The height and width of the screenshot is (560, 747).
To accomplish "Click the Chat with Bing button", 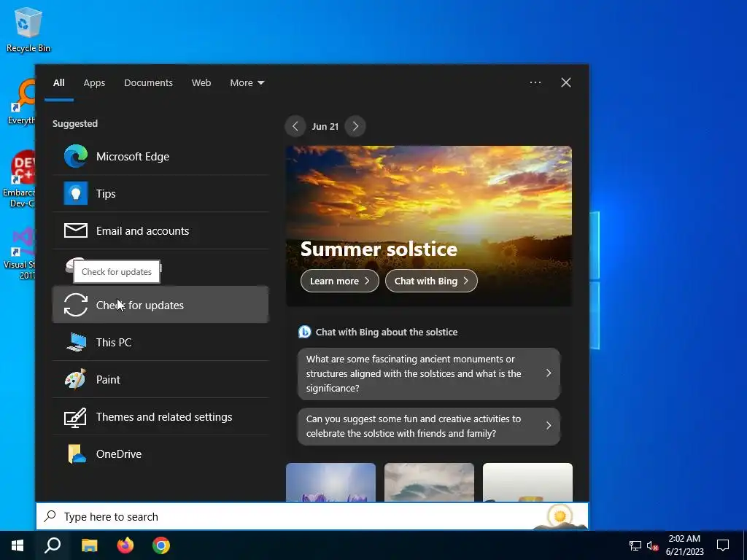I will point(431,281).
